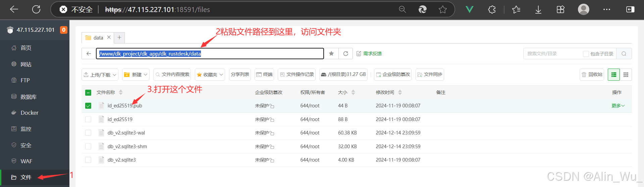Image resolution: width=644 pixels, height=187 pixels.
Task: Go back using the file manager arrow
Action: coord(89,54)
